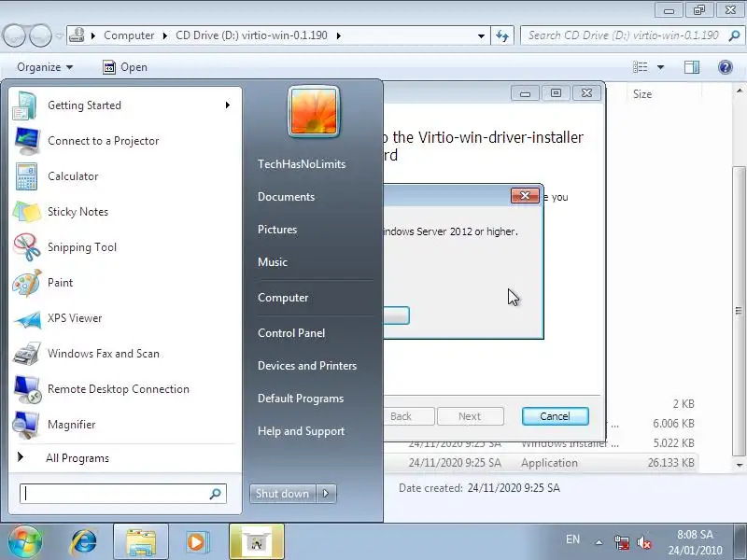Expand the address bar history dropdown

coord(481,35)
